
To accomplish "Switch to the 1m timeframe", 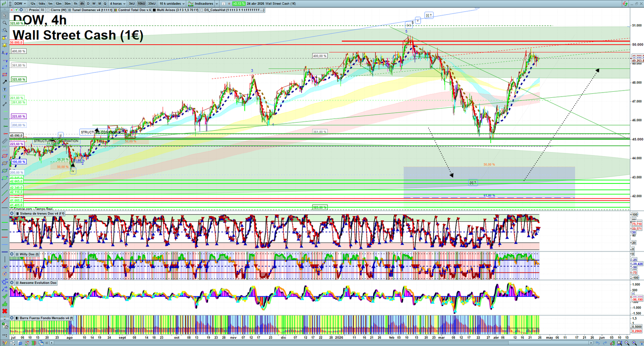I will pyautogui.click(x=50, y=4).
